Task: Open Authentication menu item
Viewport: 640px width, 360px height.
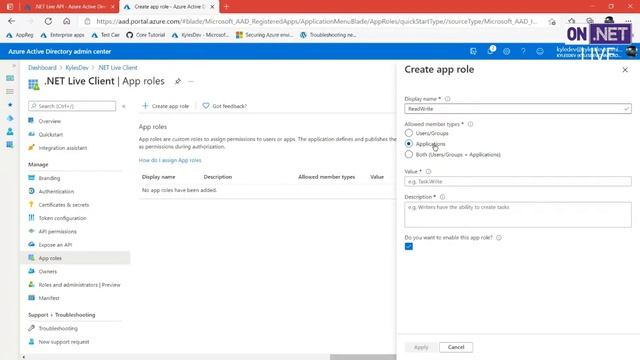Action: point(56,191)
